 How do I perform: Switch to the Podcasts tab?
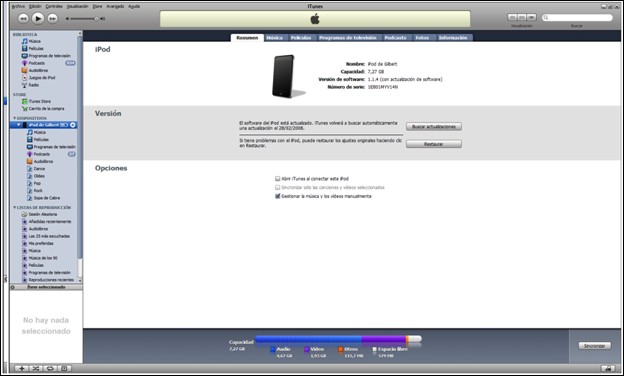395,38
